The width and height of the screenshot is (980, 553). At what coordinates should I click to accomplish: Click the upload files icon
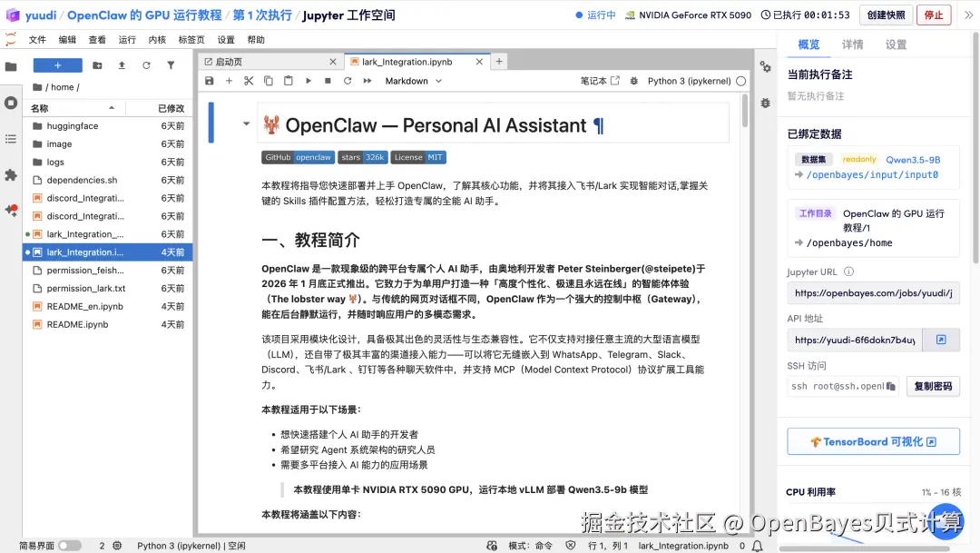[122, 65]
